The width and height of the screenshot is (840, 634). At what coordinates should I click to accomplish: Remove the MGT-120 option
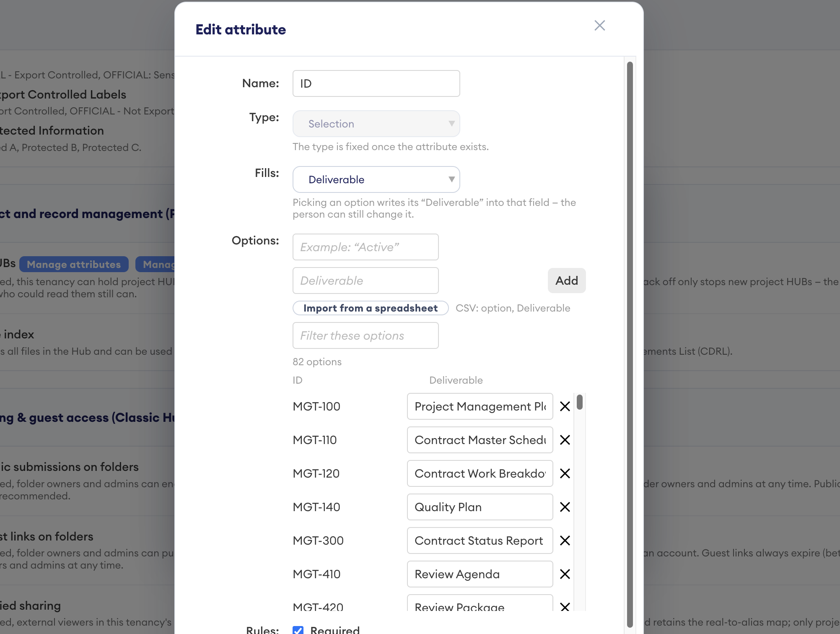[565, 473]
